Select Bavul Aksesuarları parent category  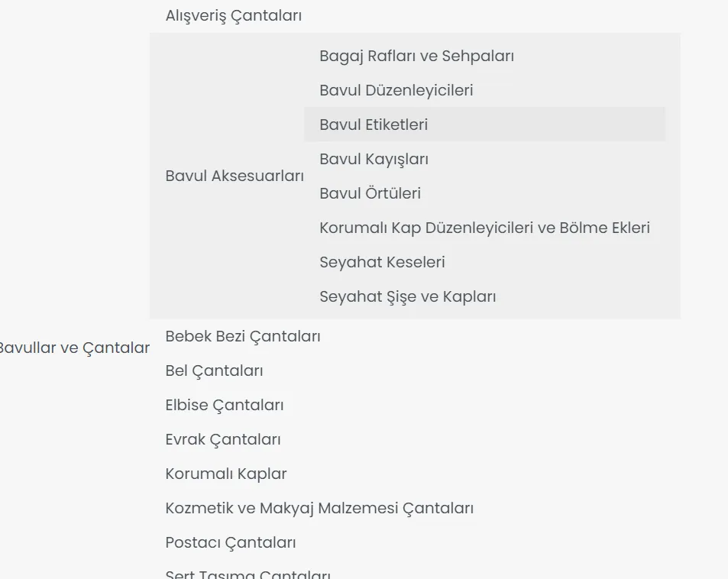click(235, 176)
